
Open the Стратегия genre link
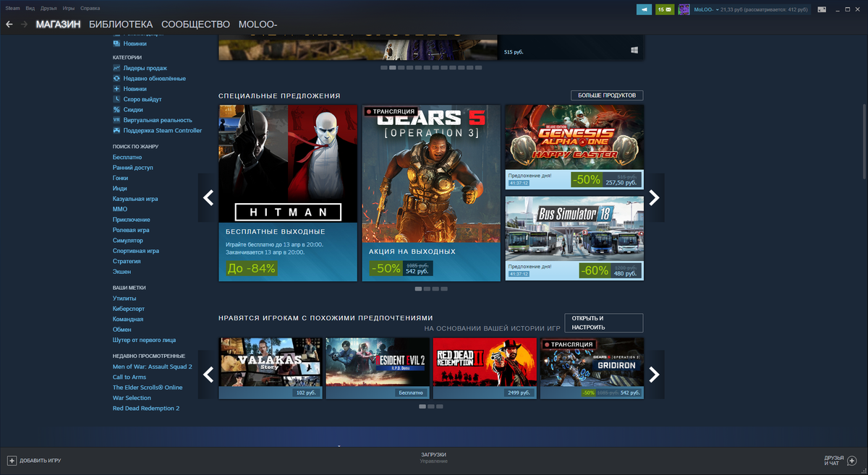[127, 261]
